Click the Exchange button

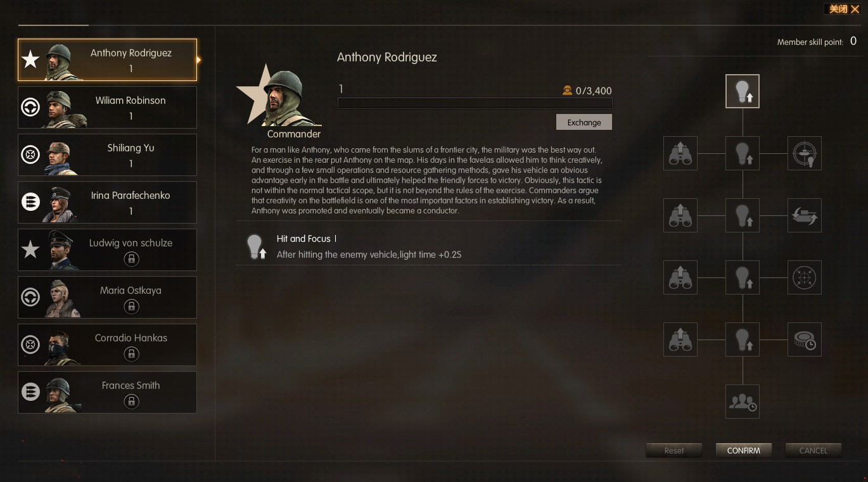(x=584, y=122)
